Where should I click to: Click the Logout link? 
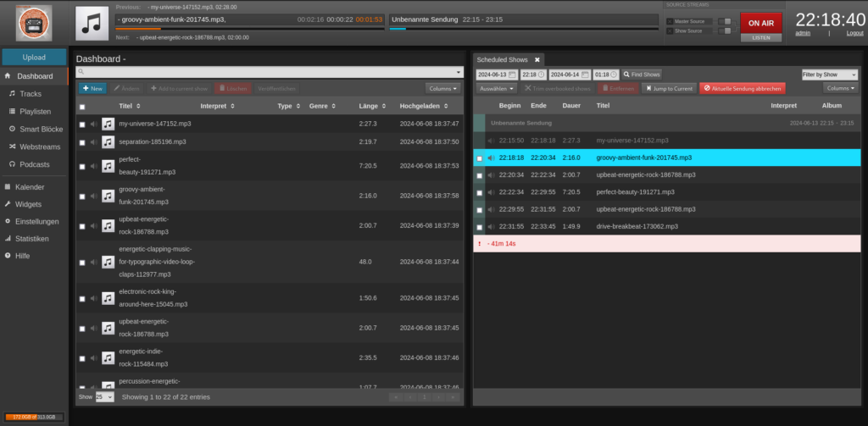pyautogui.click(x=854, y=33)
